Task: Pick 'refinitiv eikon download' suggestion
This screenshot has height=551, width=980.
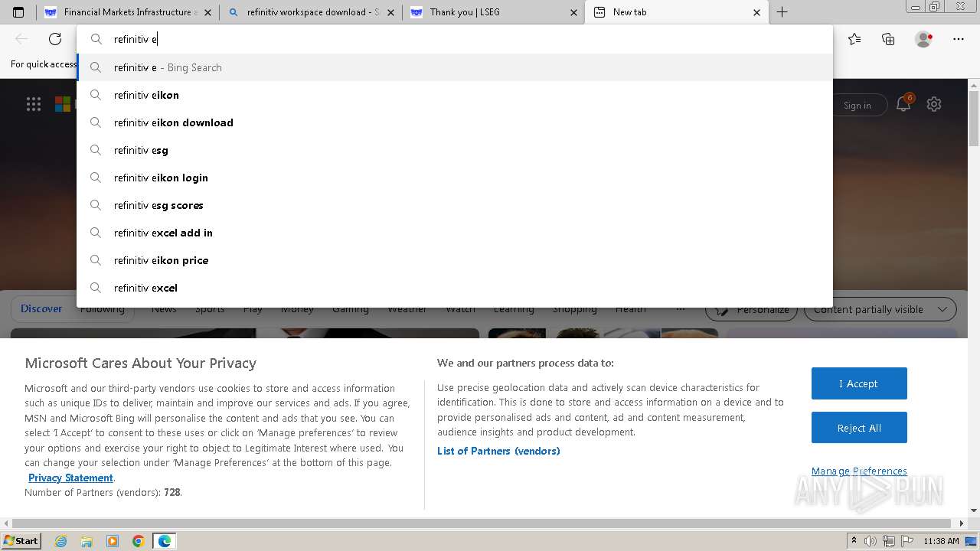Action: pyautogui.click(x=455, y=122)
